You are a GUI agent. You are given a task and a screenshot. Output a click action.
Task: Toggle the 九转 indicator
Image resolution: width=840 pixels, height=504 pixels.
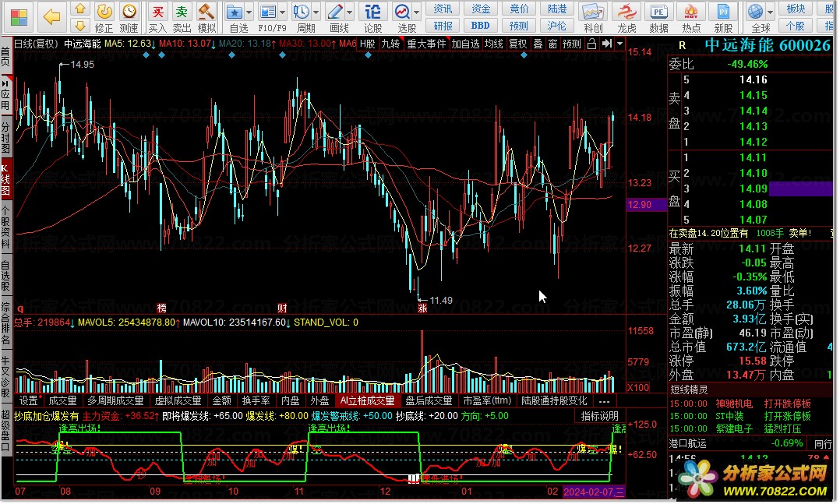pyautogui.click(x=390, y=44)
